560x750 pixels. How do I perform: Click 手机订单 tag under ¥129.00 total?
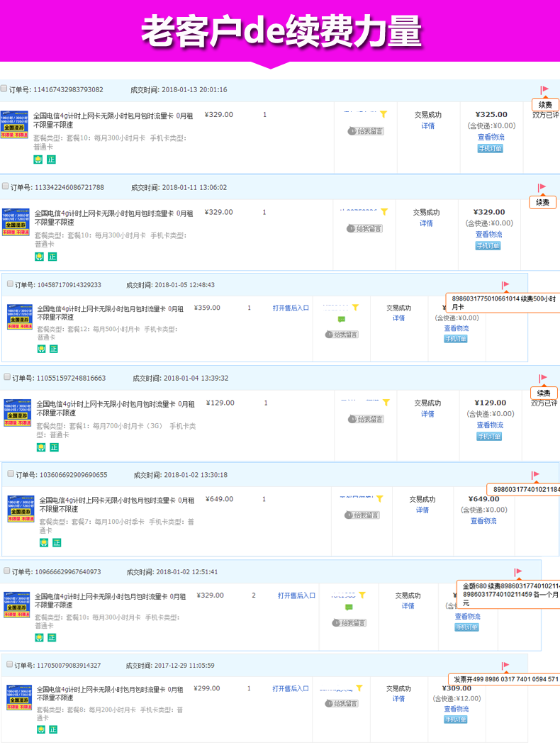click(x=489, y=436)
